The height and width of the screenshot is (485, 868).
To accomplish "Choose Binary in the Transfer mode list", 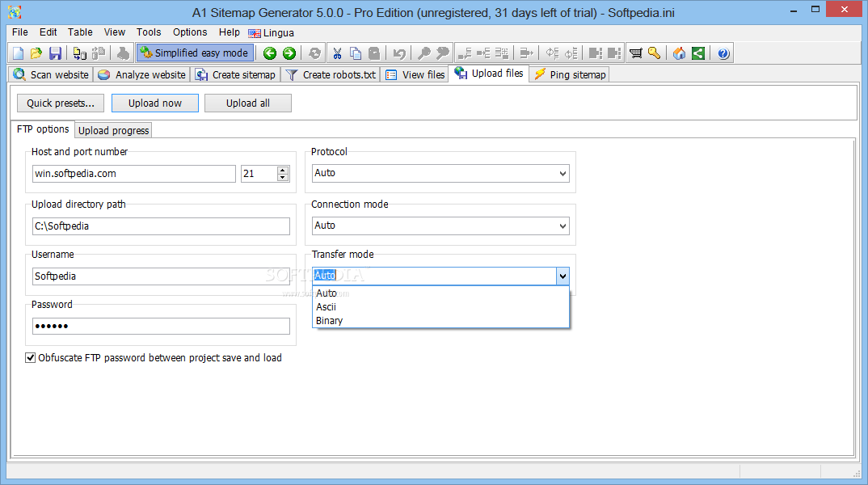I will coord(440,321).
